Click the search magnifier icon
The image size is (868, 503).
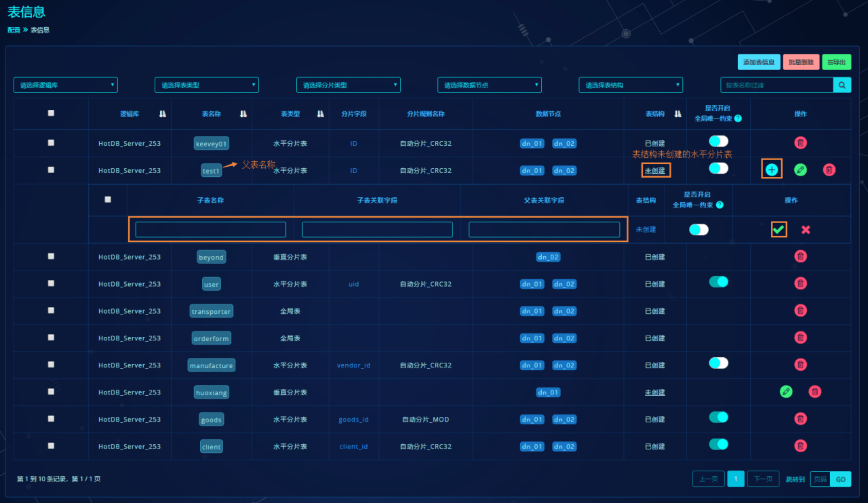pyautogui.click(x=842, y=85)
